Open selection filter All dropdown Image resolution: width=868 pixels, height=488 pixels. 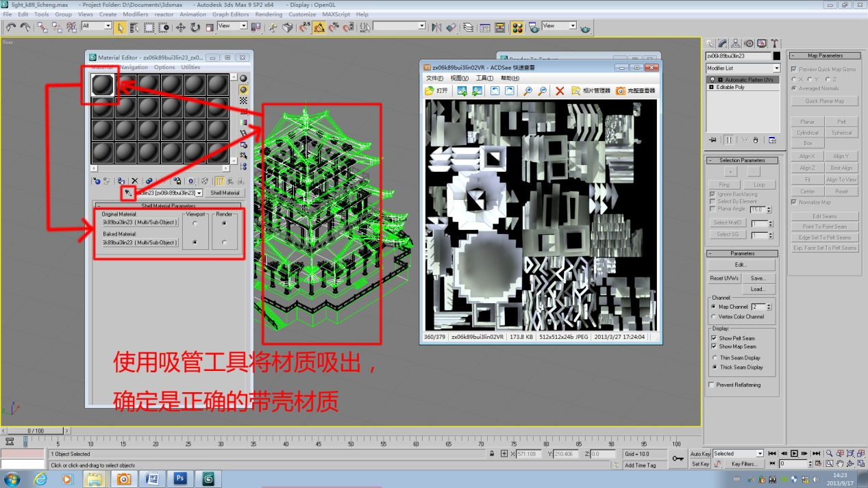[108, 26]
